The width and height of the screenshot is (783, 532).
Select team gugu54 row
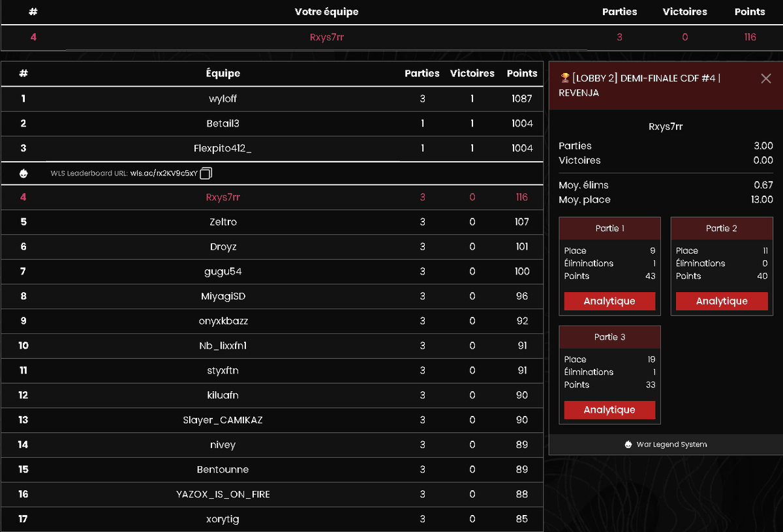[x=272, y=272]
